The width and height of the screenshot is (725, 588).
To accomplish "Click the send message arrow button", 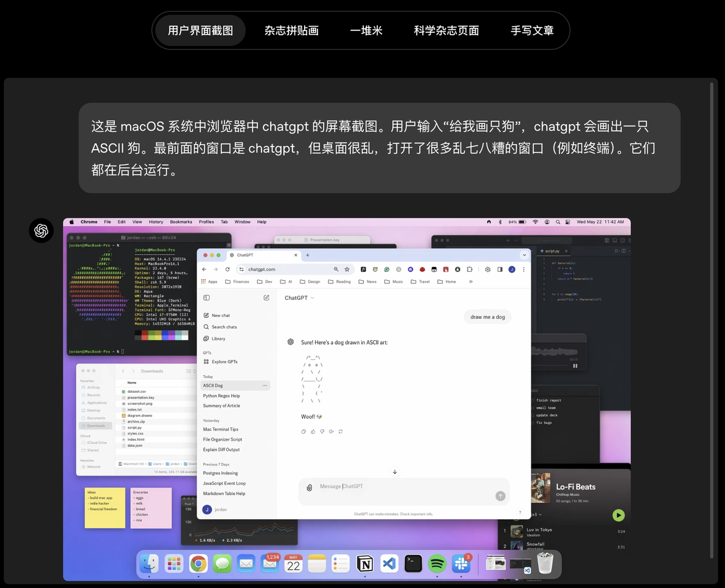I will [x=501, y=496].
